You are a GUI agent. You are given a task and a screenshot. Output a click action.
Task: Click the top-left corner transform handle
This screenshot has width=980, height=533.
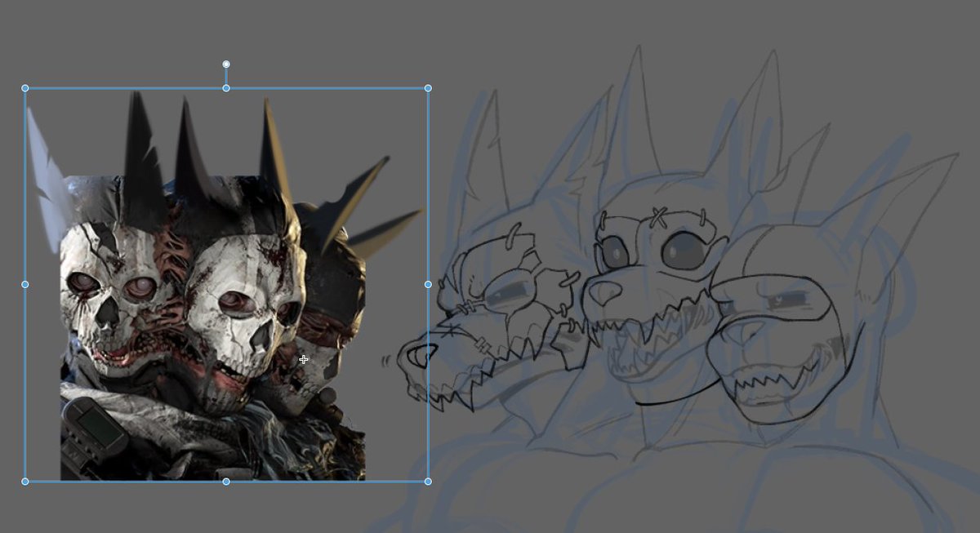click(24, 88)
